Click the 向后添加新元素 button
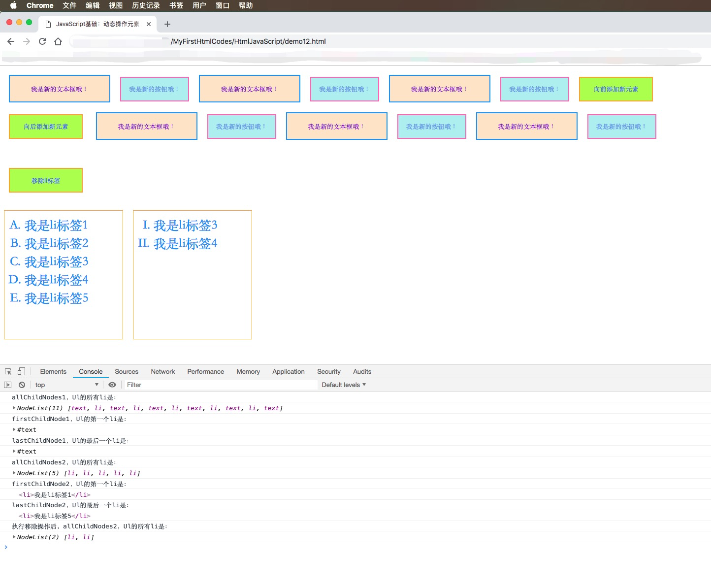The height and width of the screenshot is (588, 711). (45, 127)
